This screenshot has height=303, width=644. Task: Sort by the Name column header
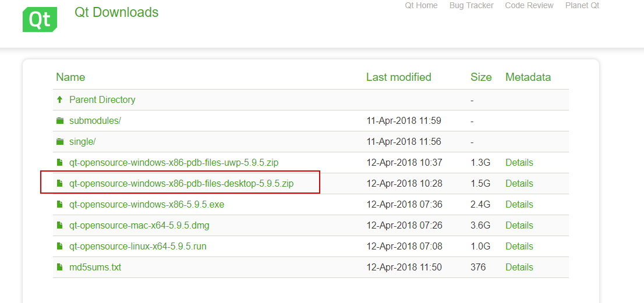(x=70, y=77)
